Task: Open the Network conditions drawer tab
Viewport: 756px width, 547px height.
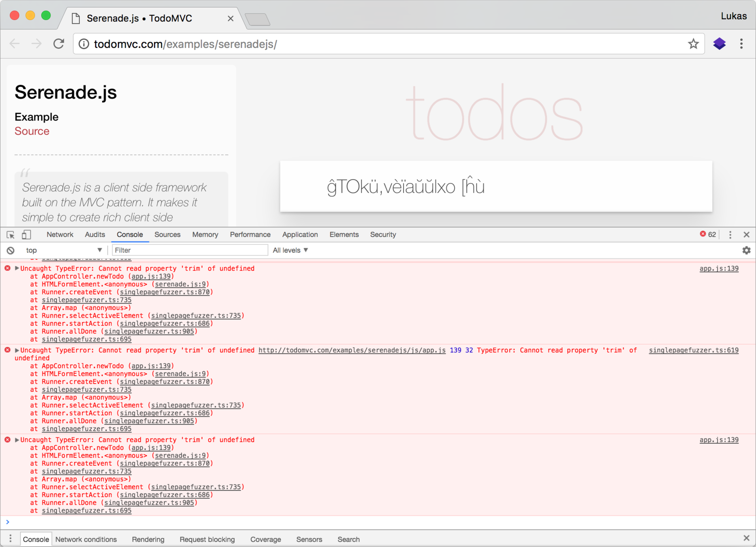Action: pos(86,539)
